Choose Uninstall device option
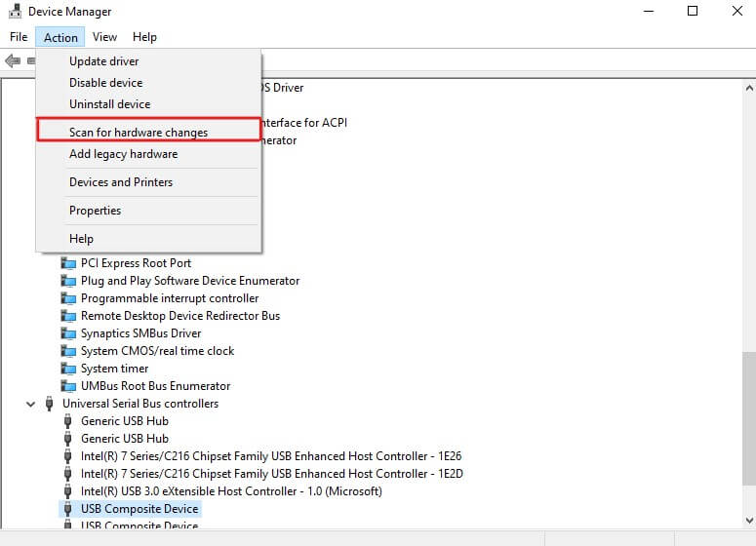This screenshot has width=756, height=546. pos(109,104)
